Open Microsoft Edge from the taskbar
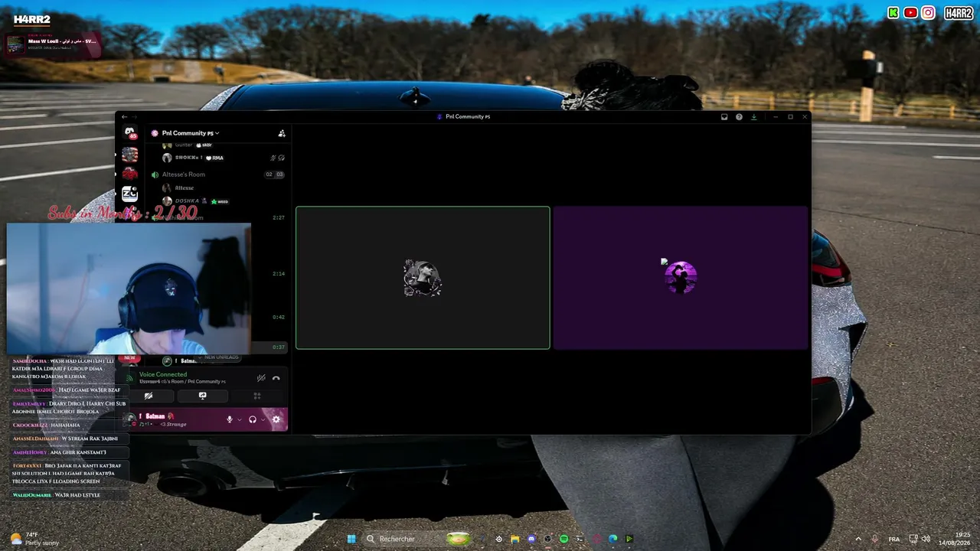 click(x=612, y=539)
